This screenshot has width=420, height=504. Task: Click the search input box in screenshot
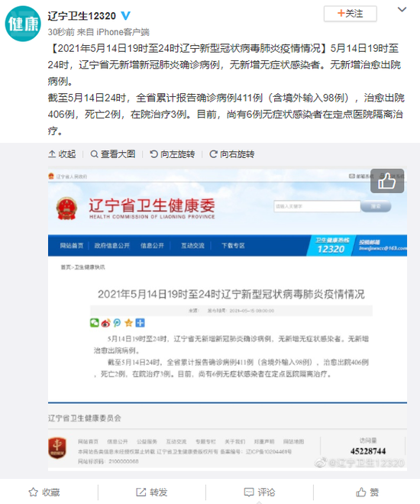click(x=317, y=206)
